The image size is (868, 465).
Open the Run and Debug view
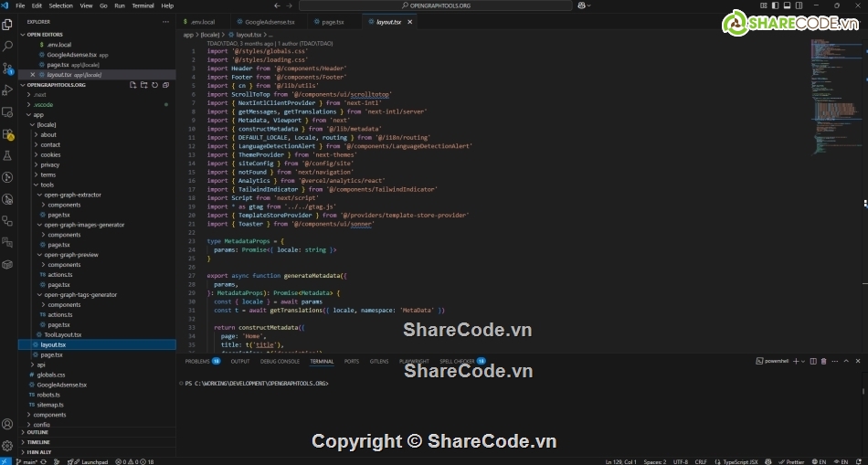point(7,90)
